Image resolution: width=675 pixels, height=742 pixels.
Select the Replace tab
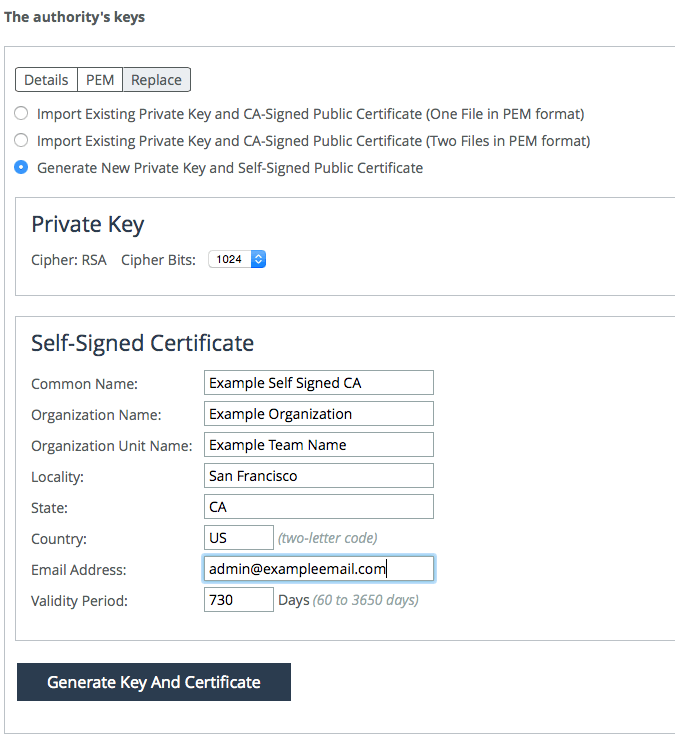[156, 80]
